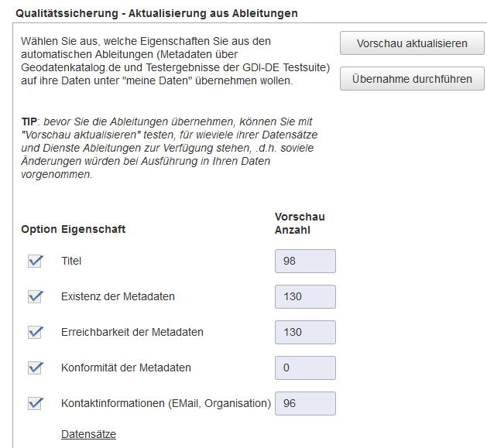Click the Vorschau aktualisieren button
The height and width of the screenshot is (448, 487).
[x=412, y=43]
